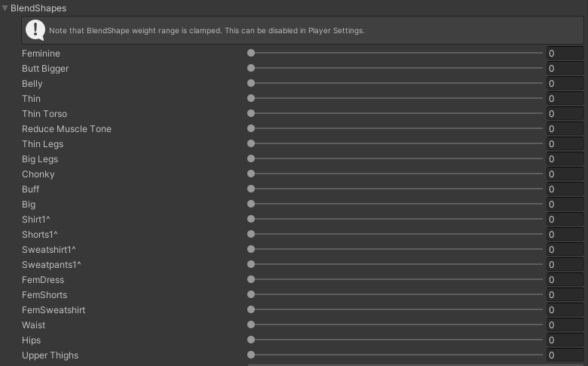Click the Feminine slider handle
This screenshot has height=366, width=588.
[251, 54]
